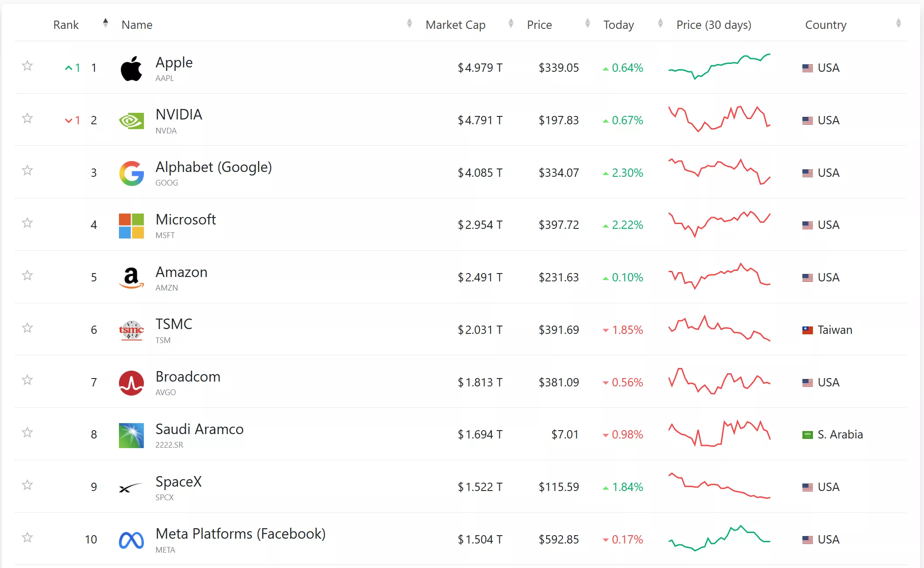Viewport: 924px width, 568px height.
Task: Click the $115.59 price value
Action: coord(559,487)
